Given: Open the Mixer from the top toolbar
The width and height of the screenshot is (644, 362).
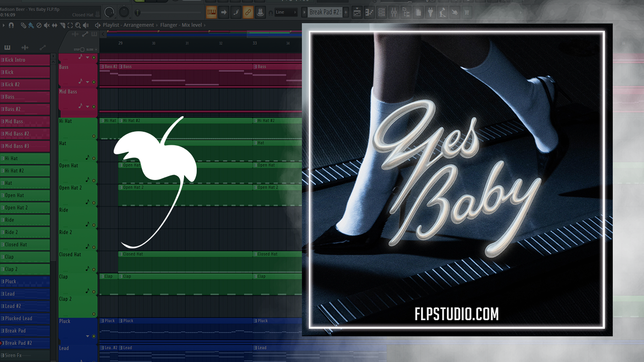Looking at the screenshot, I should coord(394,12).
